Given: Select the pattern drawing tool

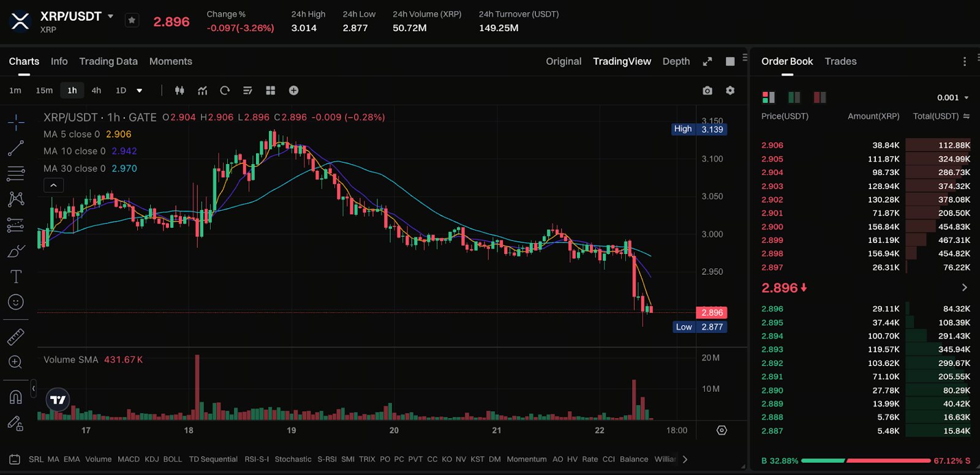Looking at the screenshot, I should 16,199.
